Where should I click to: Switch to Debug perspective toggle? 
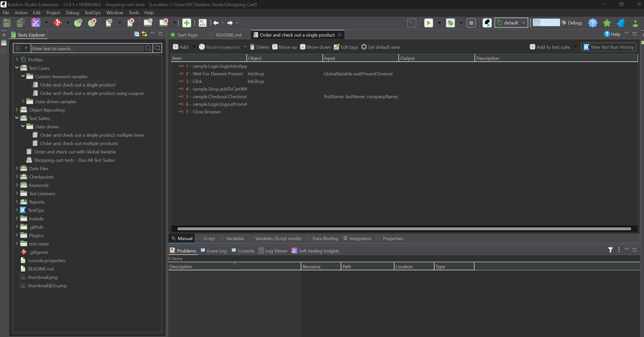572,23
